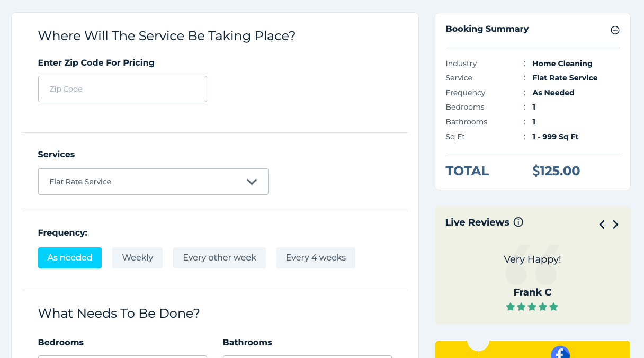Screen dimensions: 644x358
Task: Click the five-star rating under Frank C
Action: [x=532, y=307]
